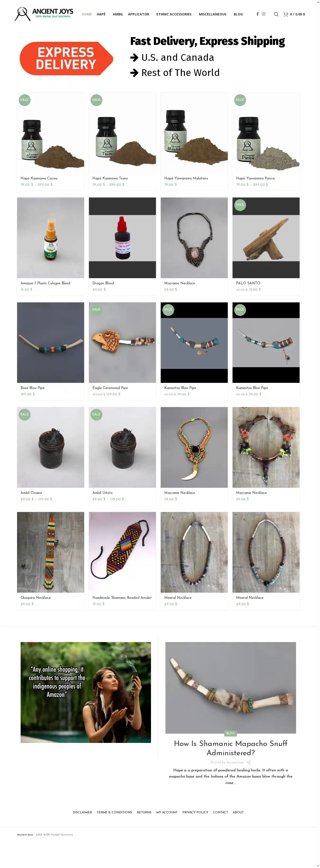This screenshot has height=868, width=320.
Task: Open the Instagram icon in header
Action: coord(264,14)
